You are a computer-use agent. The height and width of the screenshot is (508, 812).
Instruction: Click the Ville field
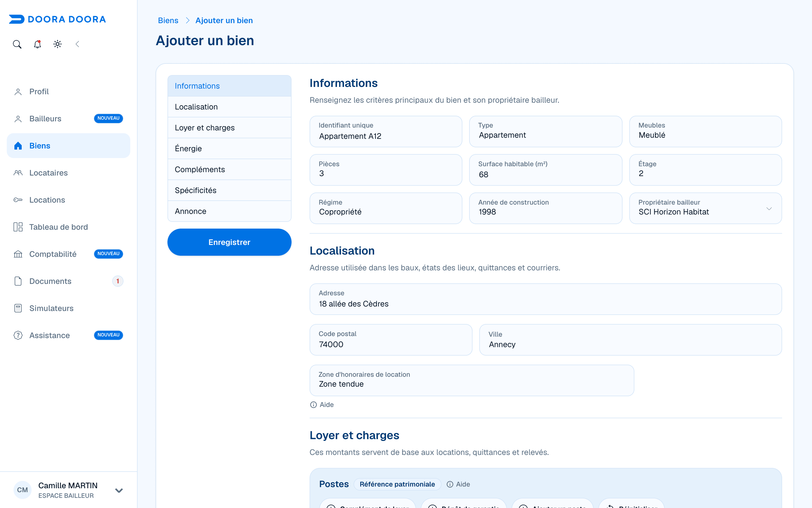[630, 340]
